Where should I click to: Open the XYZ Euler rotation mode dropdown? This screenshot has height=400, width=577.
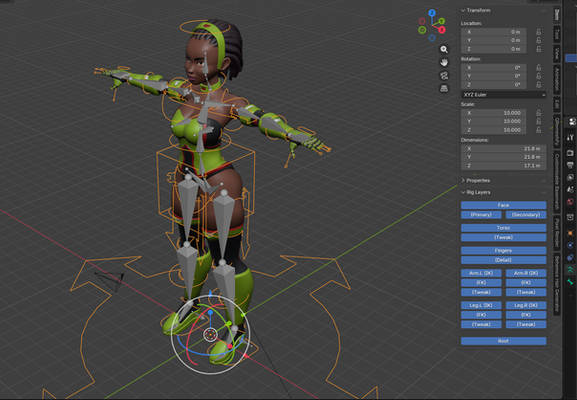(503, 95)
